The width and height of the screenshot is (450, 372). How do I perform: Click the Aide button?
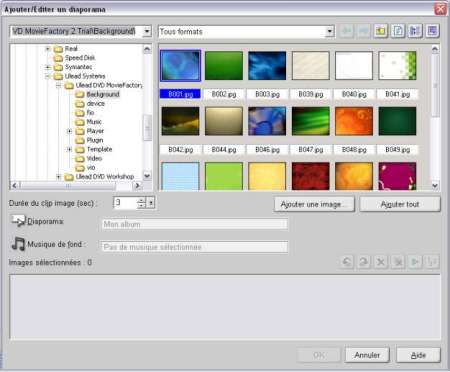(418, 355)
